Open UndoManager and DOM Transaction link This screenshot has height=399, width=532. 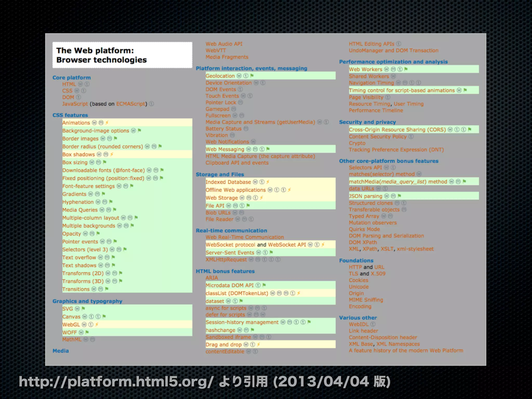pyautogui.click(x=394, y=50)
